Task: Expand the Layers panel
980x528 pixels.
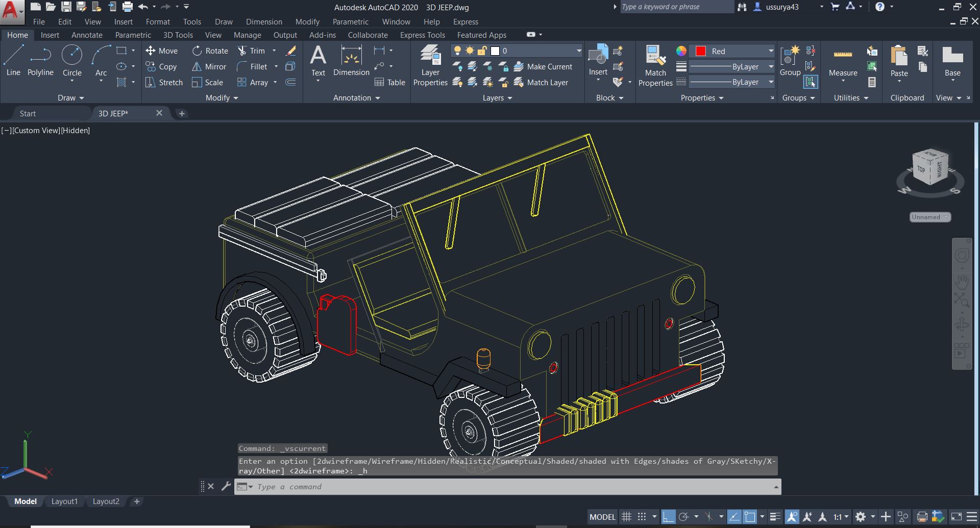Action: (498, 97)
